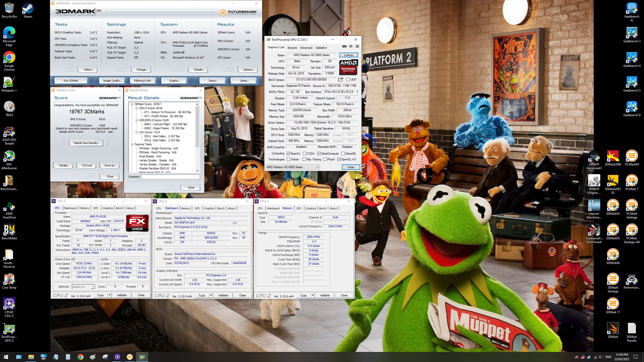Viewport: 644px width, 362px height.
Task: Open the Core Temp desktop icon
Action: pos(9,281)
